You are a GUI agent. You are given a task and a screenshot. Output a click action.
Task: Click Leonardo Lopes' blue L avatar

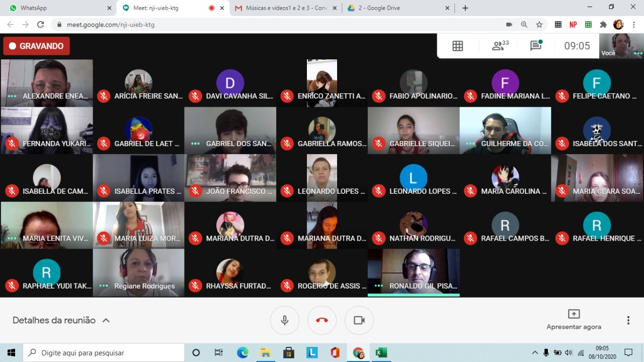tap(414, 178)
